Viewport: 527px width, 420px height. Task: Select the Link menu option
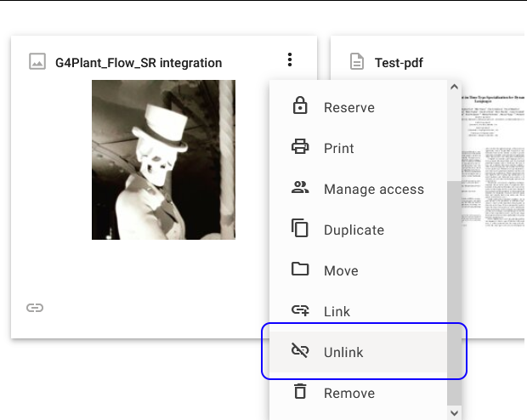tap(337, 311)
